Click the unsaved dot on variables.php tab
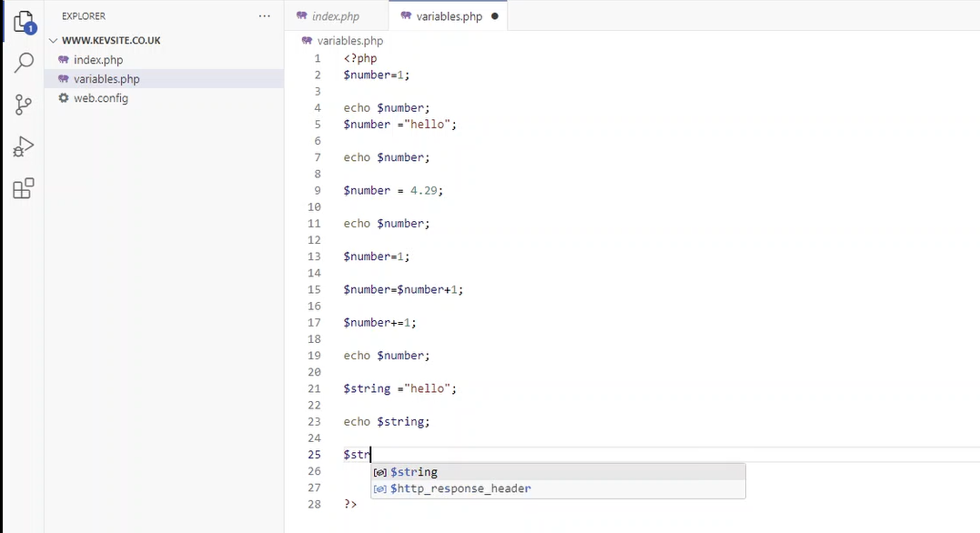This screenshot has height=533, width=980. [495, 16]
